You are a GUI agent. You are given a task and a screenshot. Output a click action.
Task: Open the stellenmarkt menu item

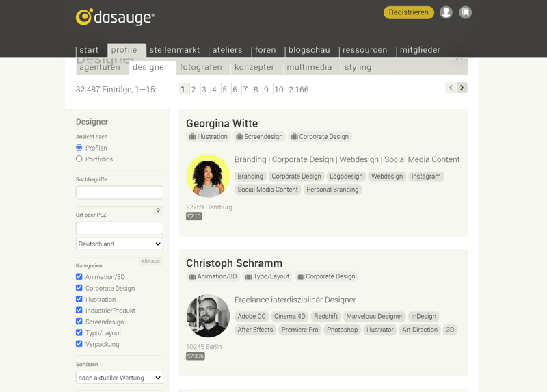(174, 50)
